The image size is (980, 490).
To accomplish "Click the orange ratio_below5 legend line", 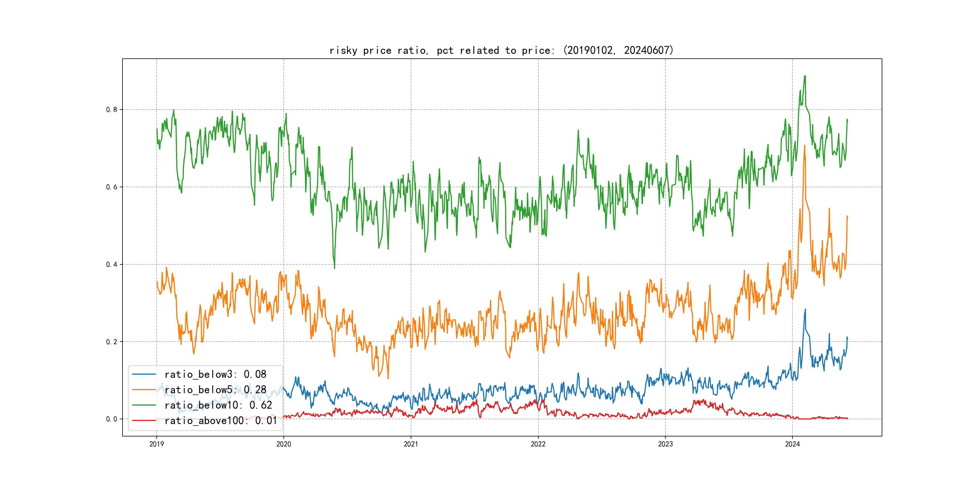I will (144, 390).
